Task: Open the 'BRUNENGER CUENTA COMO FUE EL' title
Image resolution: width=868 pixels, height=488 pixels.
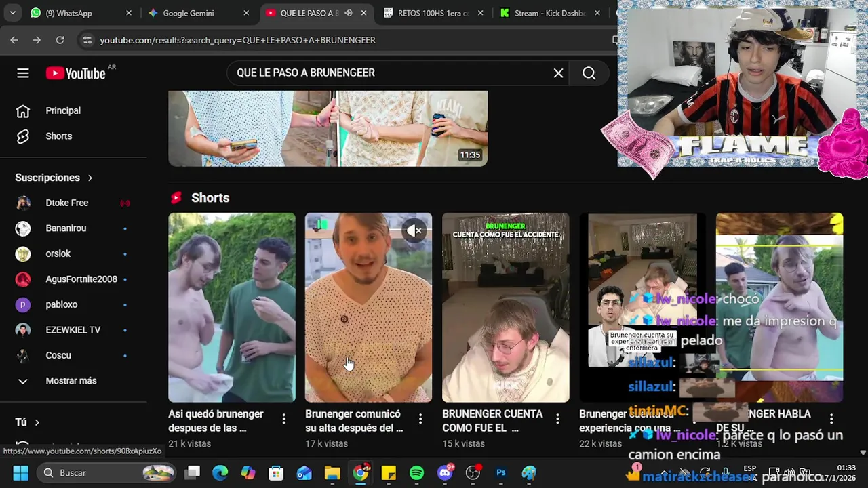Action: pyautogui.click(x=492, y=421)
